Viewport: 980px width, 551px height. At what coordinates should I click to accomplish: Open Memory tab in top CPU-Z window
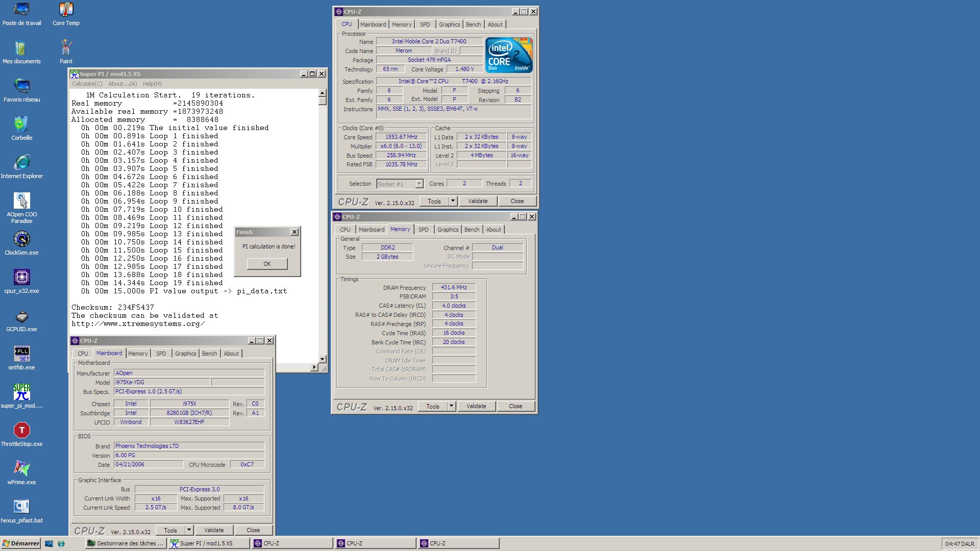pos(402,24)
